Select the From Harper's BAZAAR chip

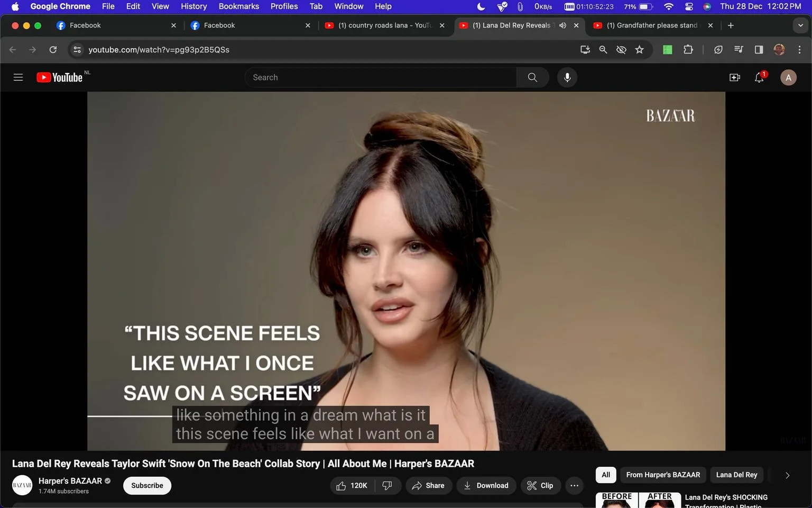click(663, 475)
